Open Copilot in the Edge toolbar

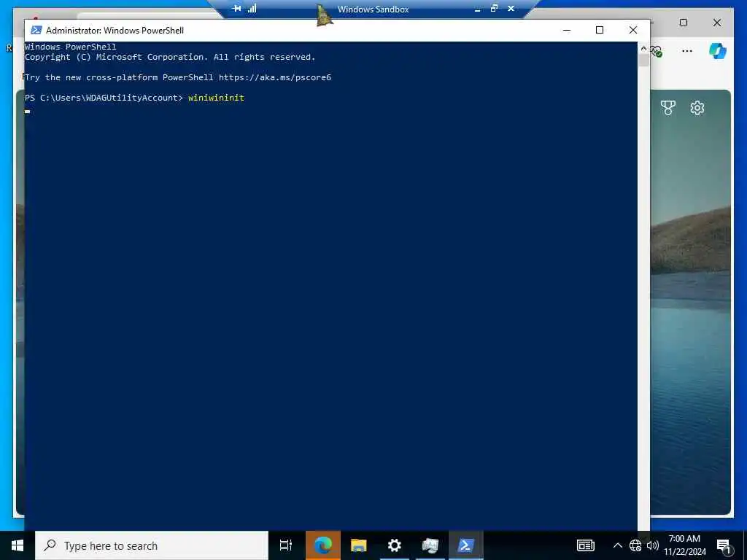pos(718,51)
